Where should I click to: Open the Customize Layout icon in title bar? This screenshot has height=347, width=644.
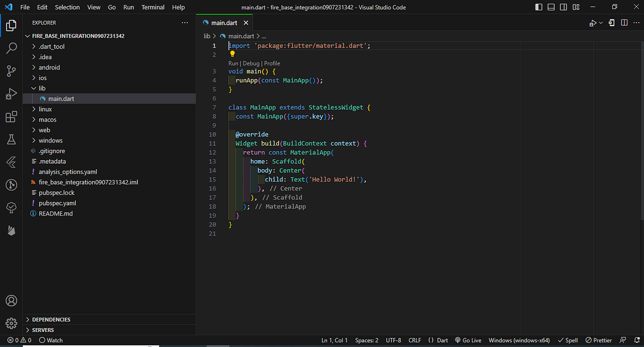pos(575,7)
